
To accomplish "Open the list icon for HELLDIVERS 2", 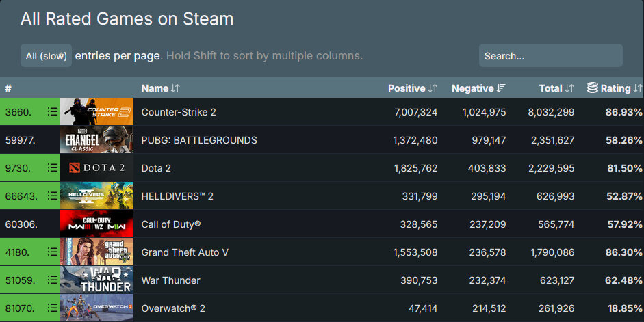I will 52,196.
